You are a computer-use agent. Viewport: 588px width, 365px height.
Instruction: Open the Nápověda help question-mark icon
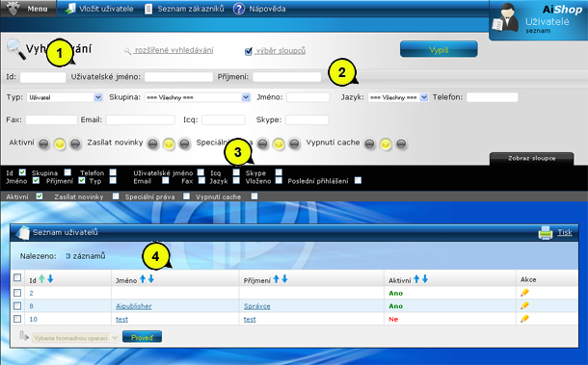point(239,9)
